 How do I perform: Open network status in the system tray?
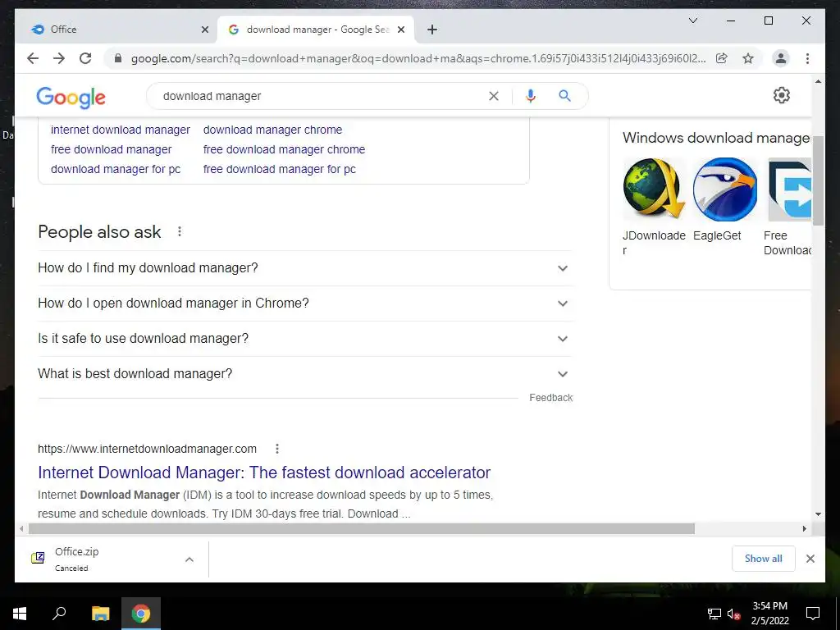[x=714, y=614]
